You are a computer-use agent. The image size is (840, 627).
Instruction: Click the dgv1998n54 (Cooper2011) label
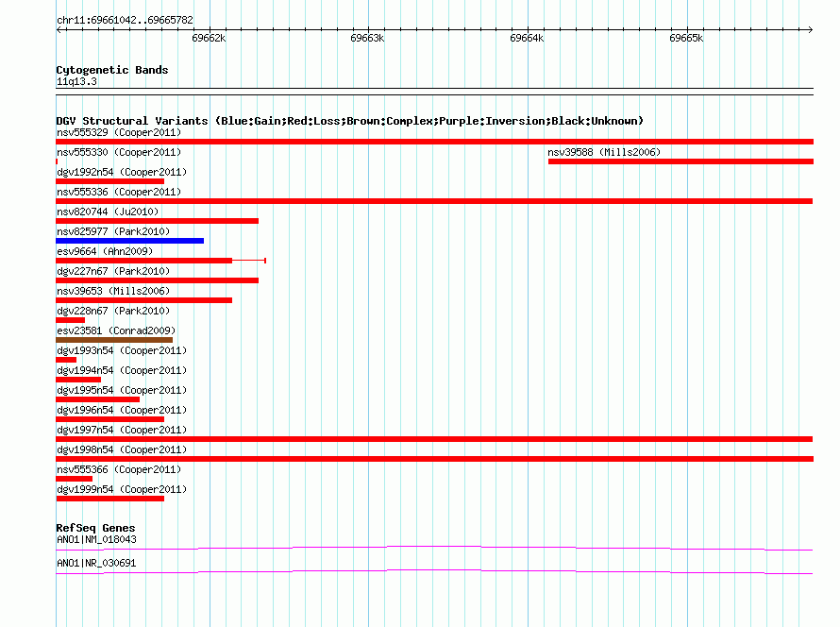122,449
